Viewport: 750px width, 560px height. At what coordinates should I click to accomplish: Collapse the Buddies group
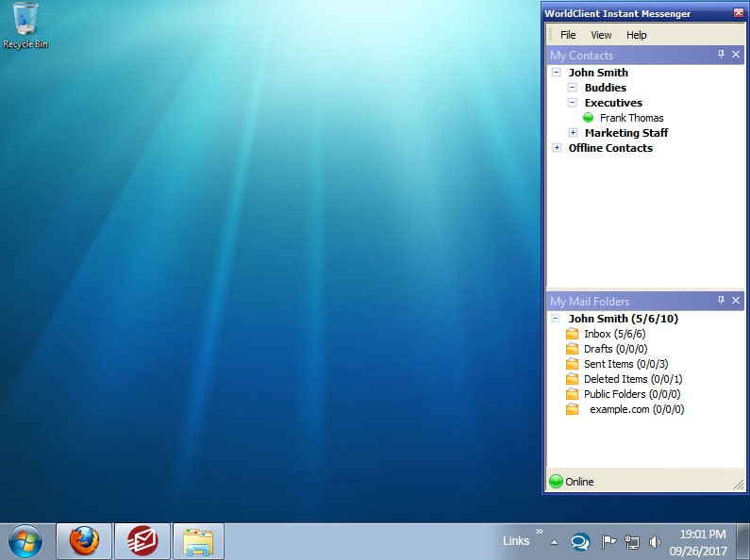pos(573,88)
